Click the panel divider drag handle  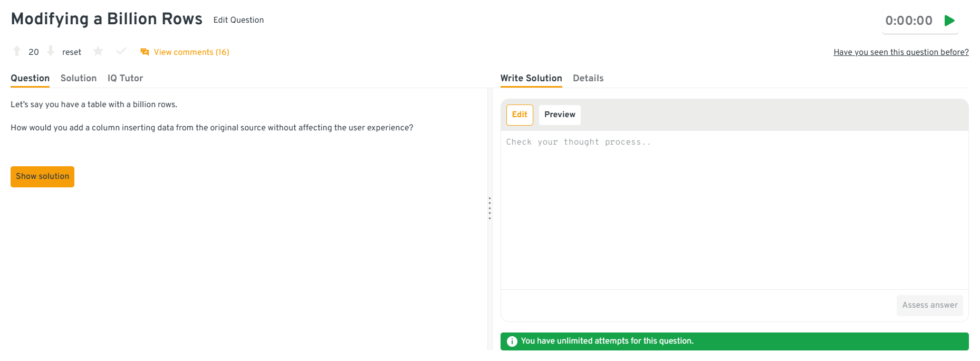pos(489,208)
